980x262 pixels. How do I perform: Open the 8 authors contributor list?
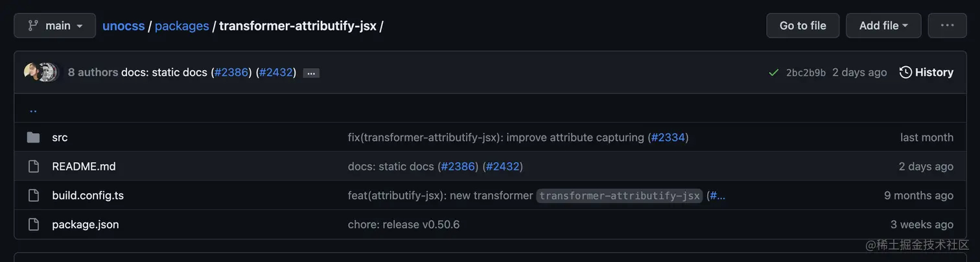pyautogui.click(x=93, y=73)
